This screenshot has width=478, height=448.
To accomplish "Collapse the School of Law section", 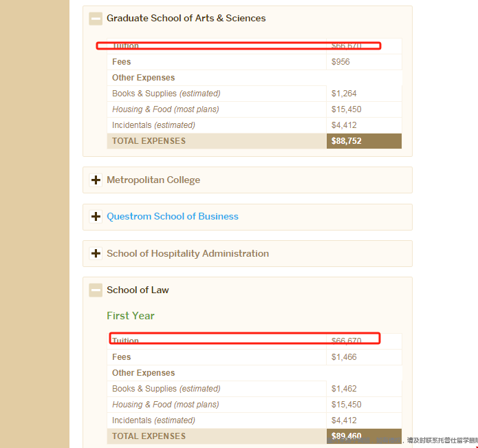I will (96, 290).
